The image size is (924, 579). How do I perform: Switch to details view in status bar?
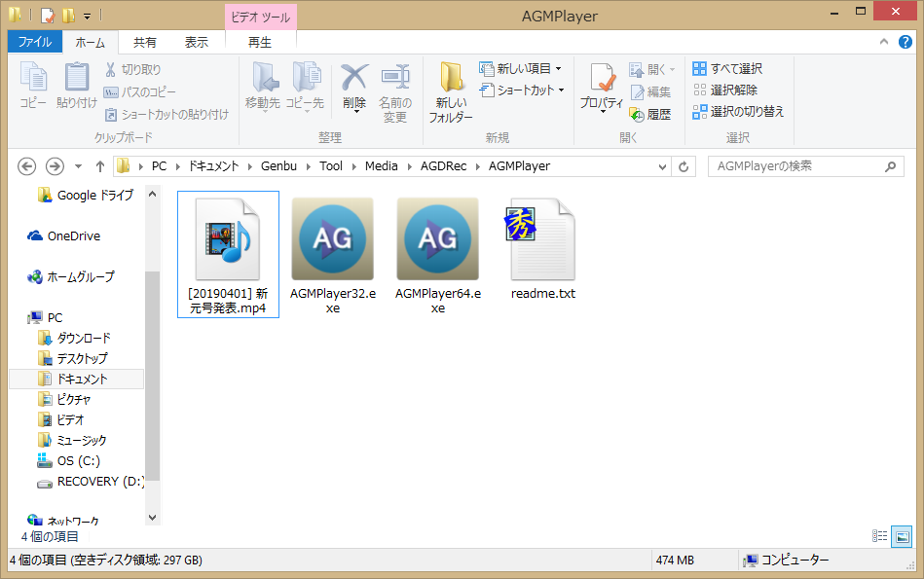880,536
